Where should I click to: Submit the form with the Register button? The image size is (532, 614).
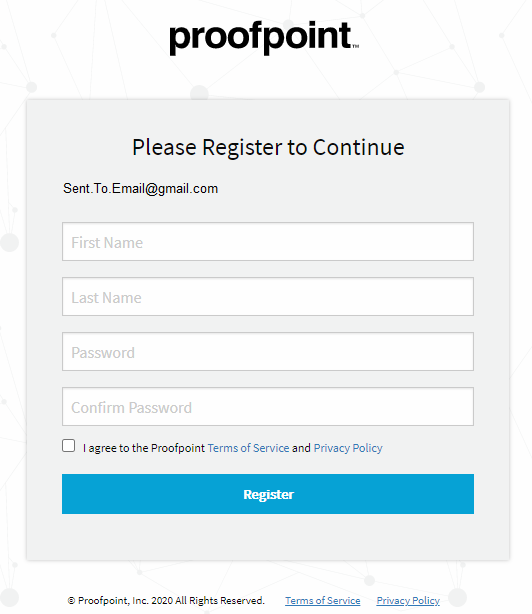(x=268, y=494)
